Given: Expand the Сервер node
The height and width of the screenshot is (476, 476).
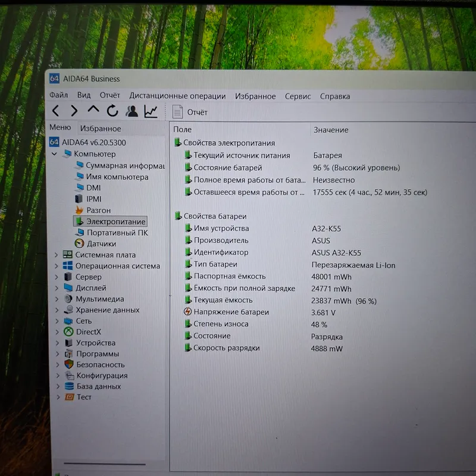Looking at the screenshot, I should [57, 277].
